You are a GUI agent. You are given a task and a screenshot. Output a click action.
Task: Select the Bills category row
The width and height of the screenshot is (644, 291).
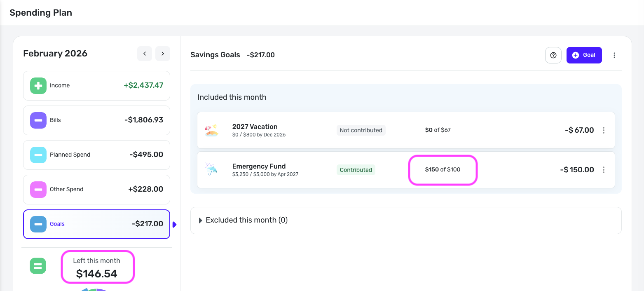(96, 120)
